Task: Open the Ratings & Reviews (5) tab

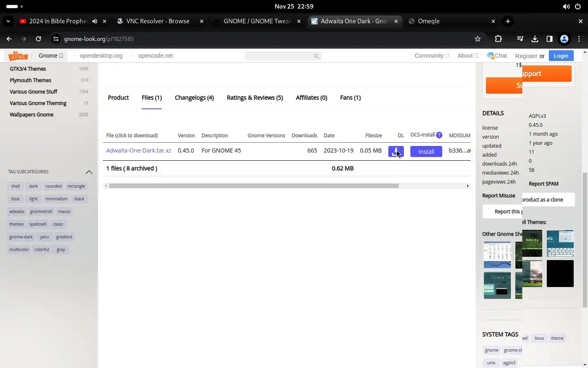Action: click(255, 98)
